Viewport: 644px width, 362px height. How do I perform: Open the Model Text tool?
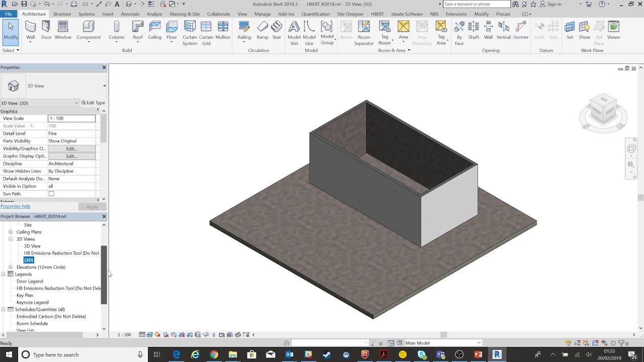tap(294, 33)
